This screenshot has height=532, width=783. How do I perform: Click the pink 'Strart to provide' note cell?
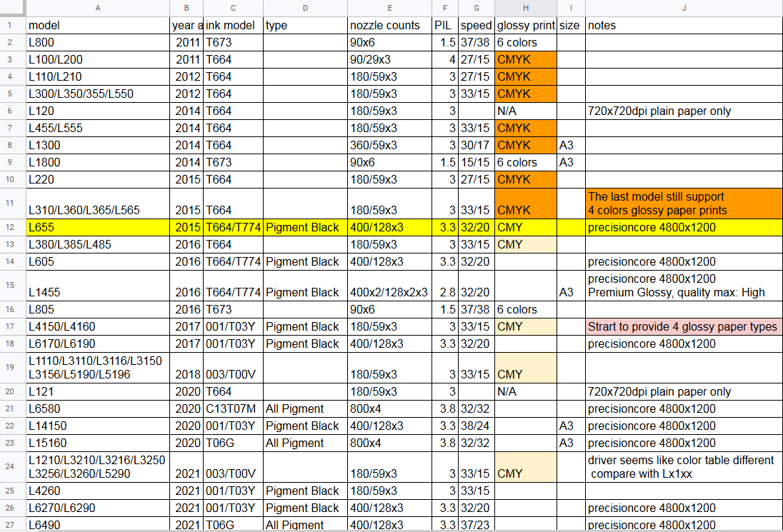point(684,326)
